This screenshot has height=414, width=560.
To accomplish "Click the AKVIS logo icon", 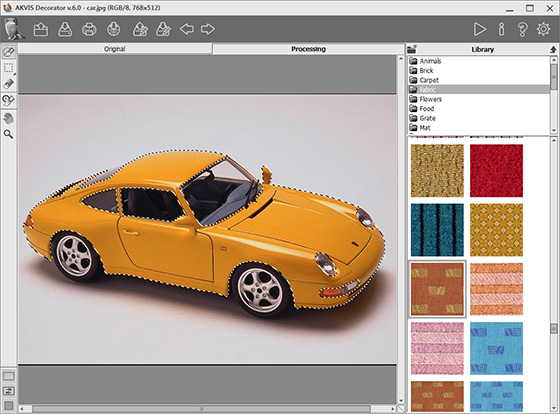I will (x=14, y=29).
